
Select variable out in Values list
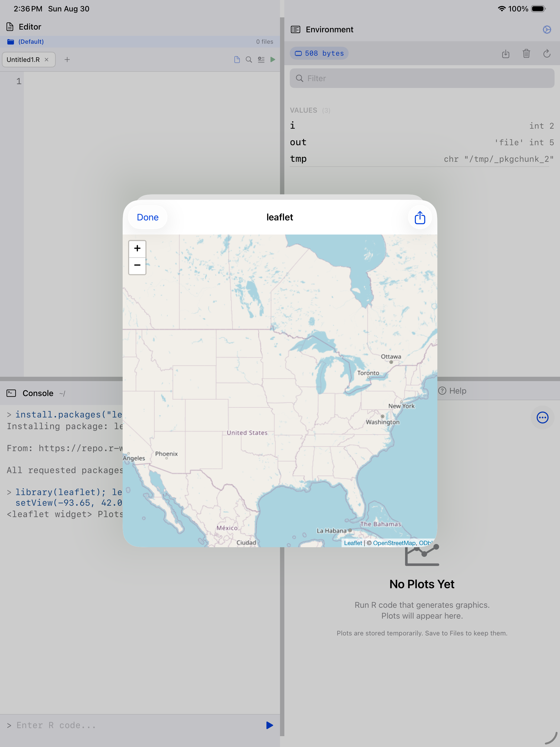422,142
